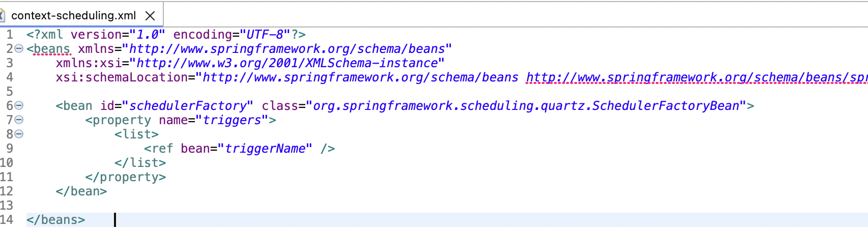Select the context-scheduling.xml editor tab
The image size is (868, 228).
coord(73,15)
